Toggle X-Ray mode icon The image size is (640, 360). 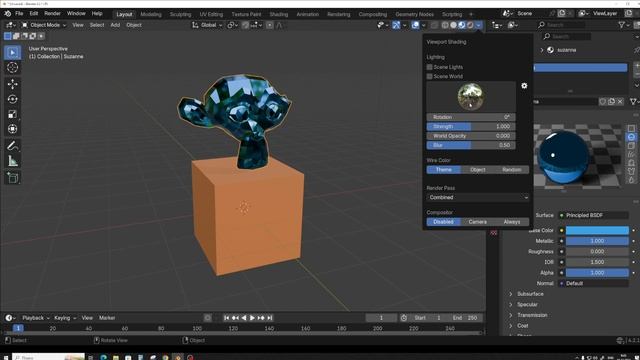[x=434, y=25]
